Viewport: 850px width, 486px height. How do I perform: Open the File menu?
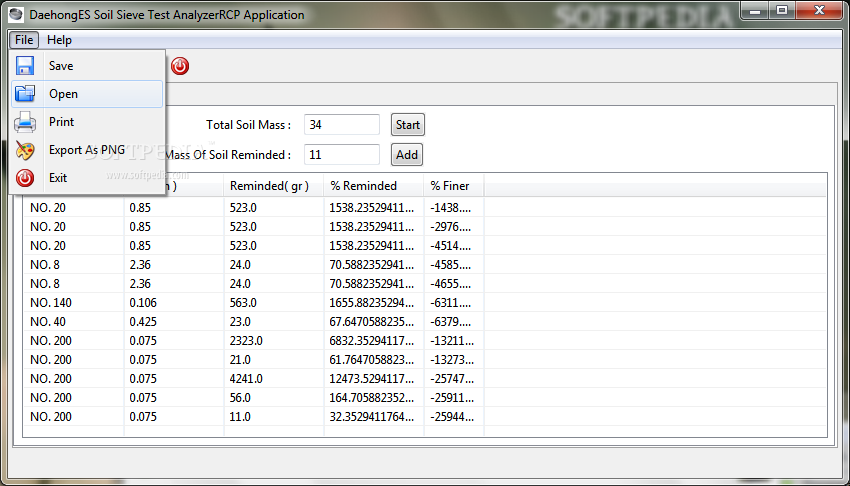click(24, 40)
